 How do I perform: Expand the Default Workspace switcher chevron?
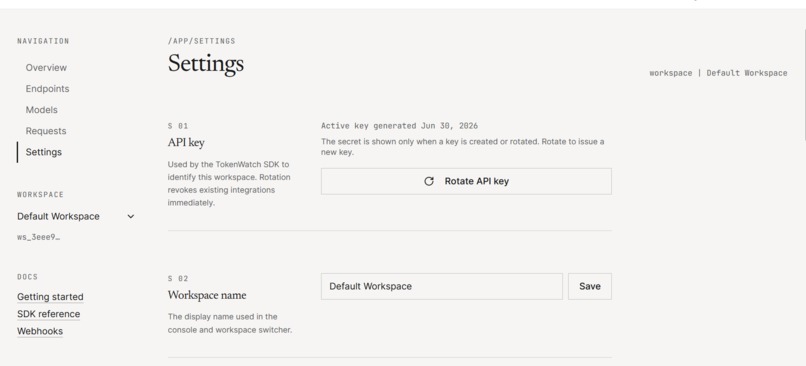pyautogui.click(x=131, y=216)
